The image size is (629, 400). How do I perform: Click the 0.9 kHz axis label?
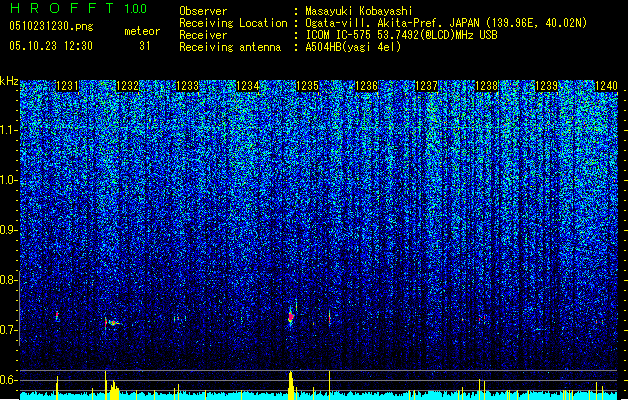[8, 230]
